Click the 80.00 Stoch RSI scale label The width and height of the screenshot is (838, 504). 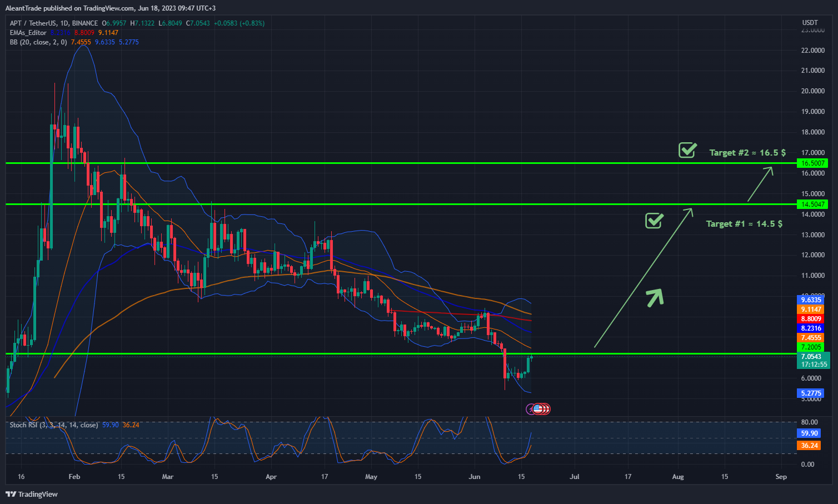click(x=809, y=422)
